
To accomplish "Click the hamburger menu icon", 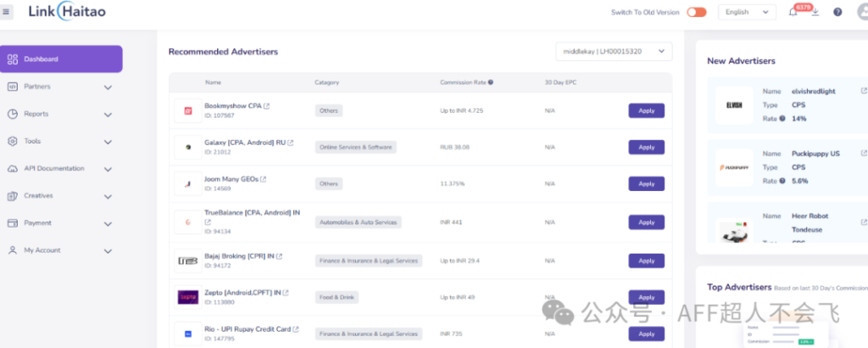I will (x=7, y=12).
